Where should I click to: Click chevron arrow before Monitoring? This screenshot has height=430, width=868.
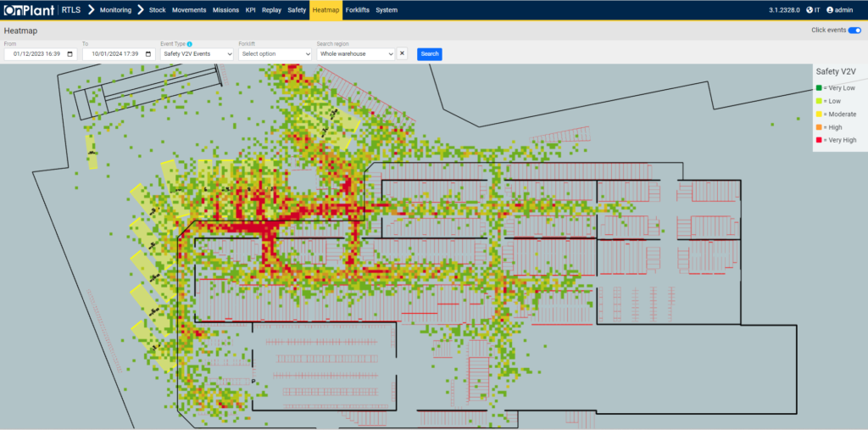pyautogui.click(x=90, y=10)
